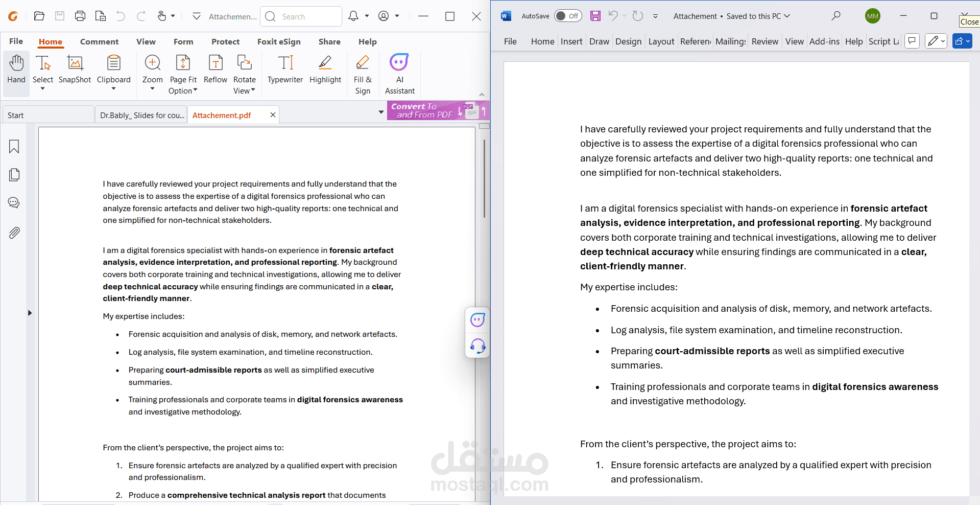Click Save As icon in Foxit toolbar
The height and width of the screenshot is (505, 980).
tap(101, 16)
